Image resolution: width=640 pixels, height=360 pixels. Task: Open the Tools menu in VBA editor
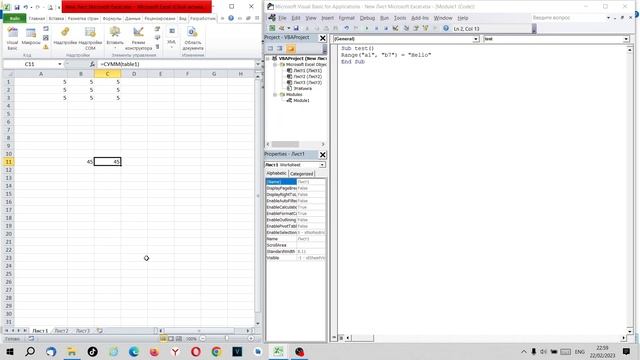[400, 18]
